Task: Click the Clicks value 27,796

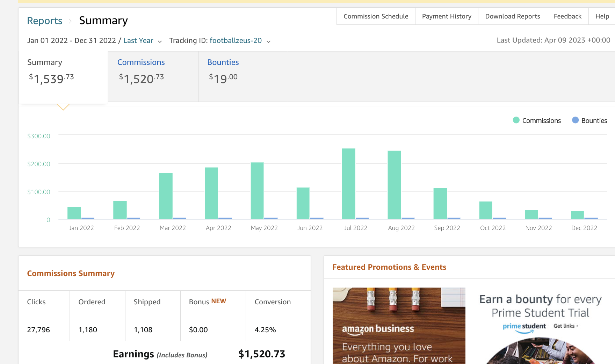Action: [x=38, y=330]
